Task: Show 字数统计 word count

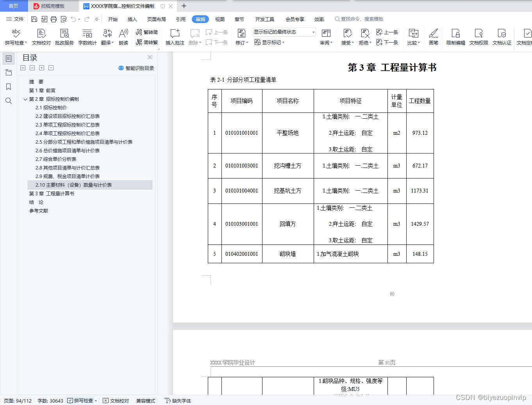Action: pyautogui.click(x=87, y=37)
